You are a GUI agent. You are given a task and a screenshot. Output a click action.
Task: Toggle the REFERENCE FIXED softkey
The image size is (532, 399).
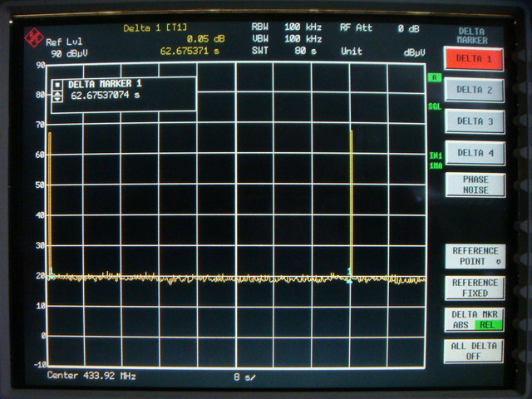pyautogui.click(x=475, y=288)
